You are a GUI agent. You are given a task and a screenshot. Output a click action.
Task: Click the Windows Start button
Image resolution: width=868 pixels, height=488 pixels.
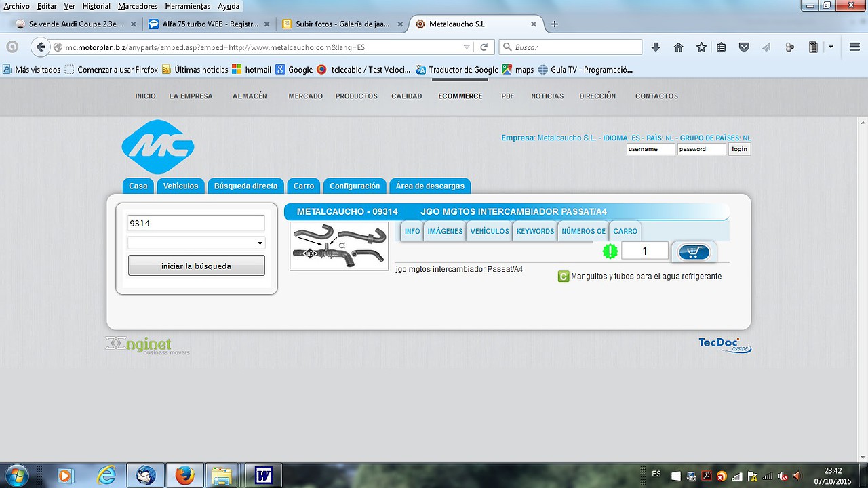(x=16, y=475)
